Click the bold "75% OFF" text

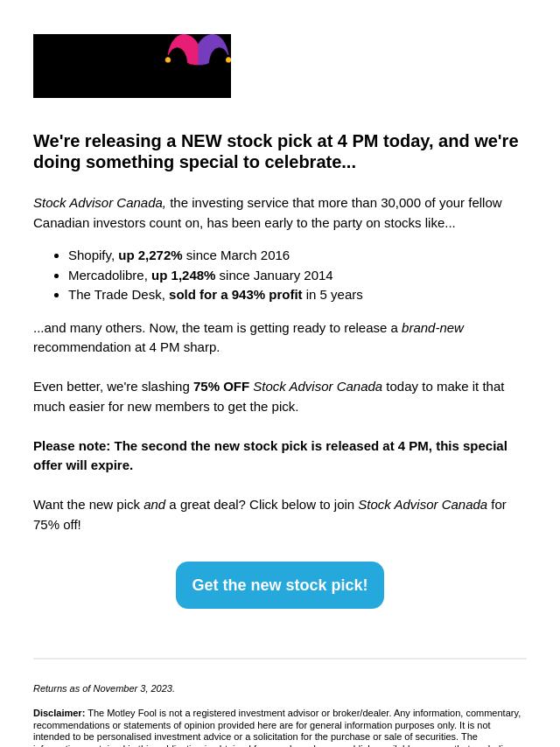tap(221, 387)
